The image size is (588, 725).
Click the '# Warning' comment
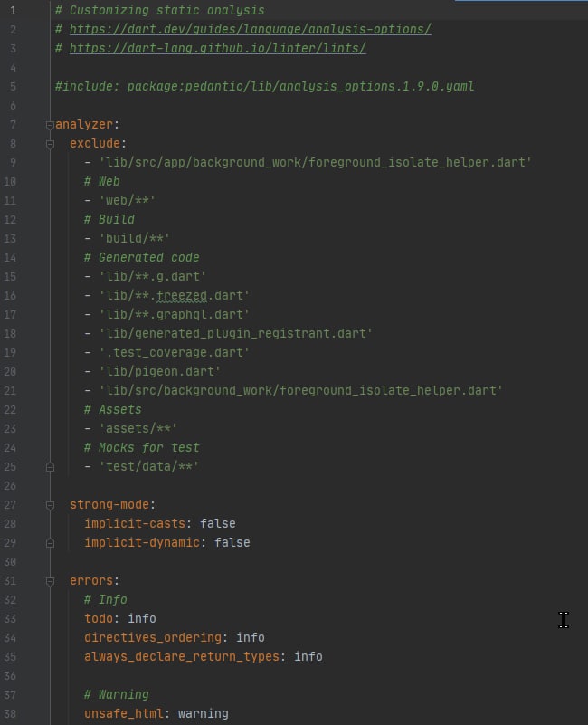pyautogui.click(x=117, y=694)
